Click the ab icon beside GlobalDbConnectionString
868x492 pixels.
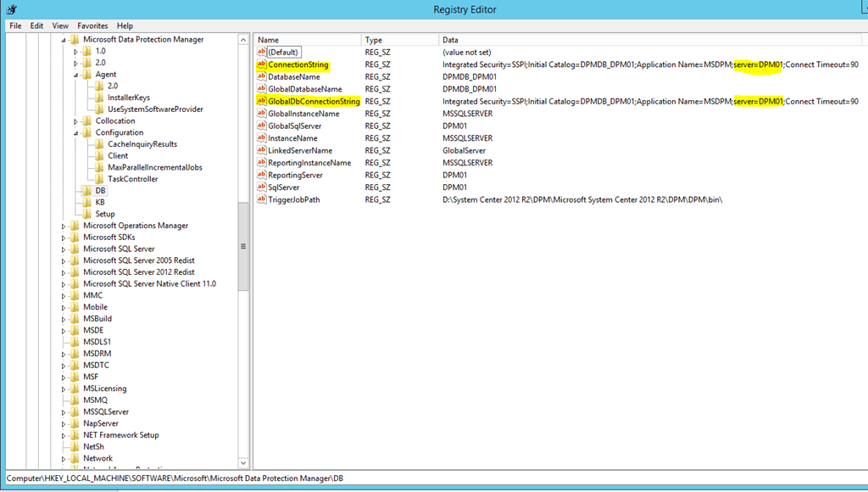click(x=260, y=101)
